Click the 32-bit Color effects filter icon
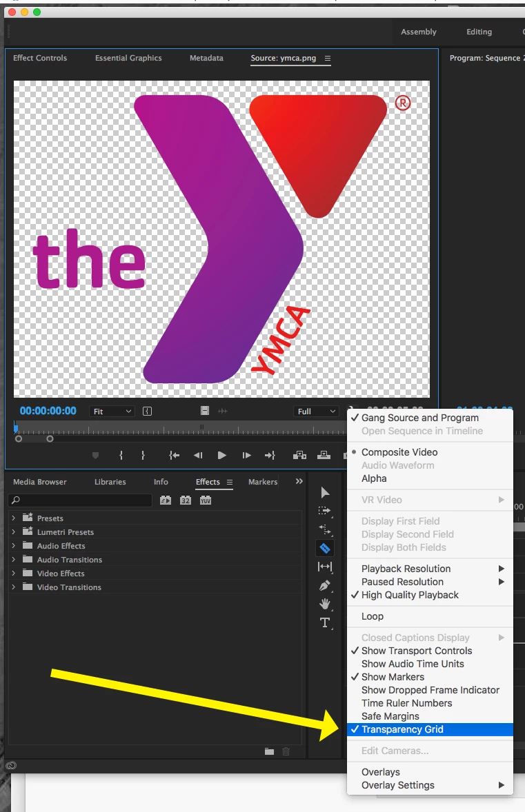Image resolution: width=525 pixels, height=812 pixels. 186,500
